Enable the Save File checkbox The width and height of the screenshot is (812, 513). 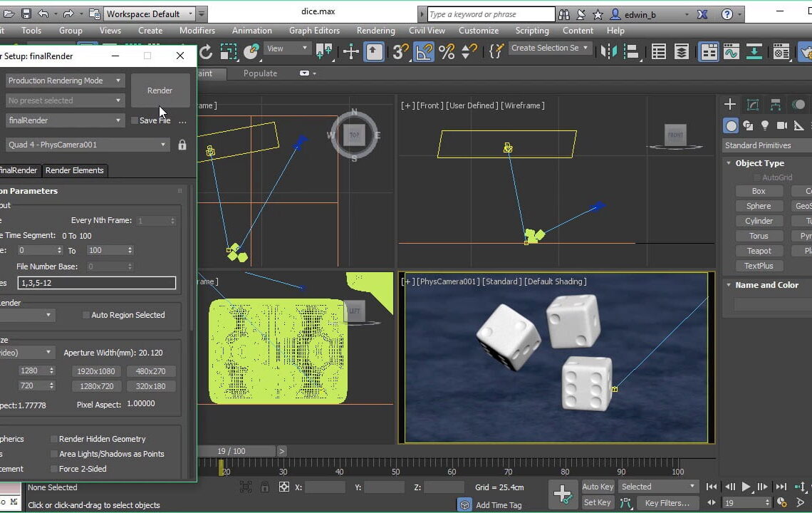tap(132, 120)
